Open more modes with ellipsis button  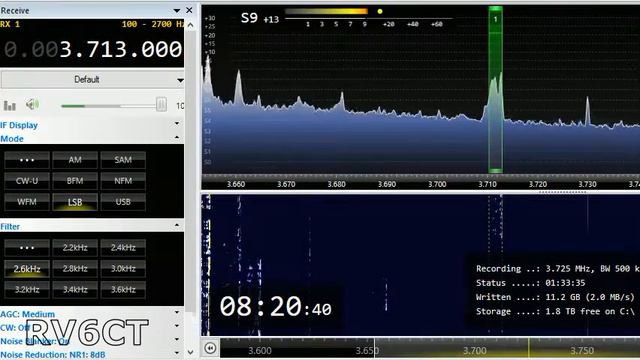27,160
